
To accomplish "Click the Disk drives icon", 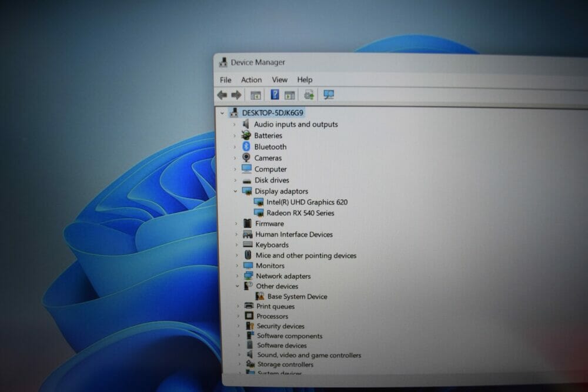I will pyautogui.click(x=247, y=180).
